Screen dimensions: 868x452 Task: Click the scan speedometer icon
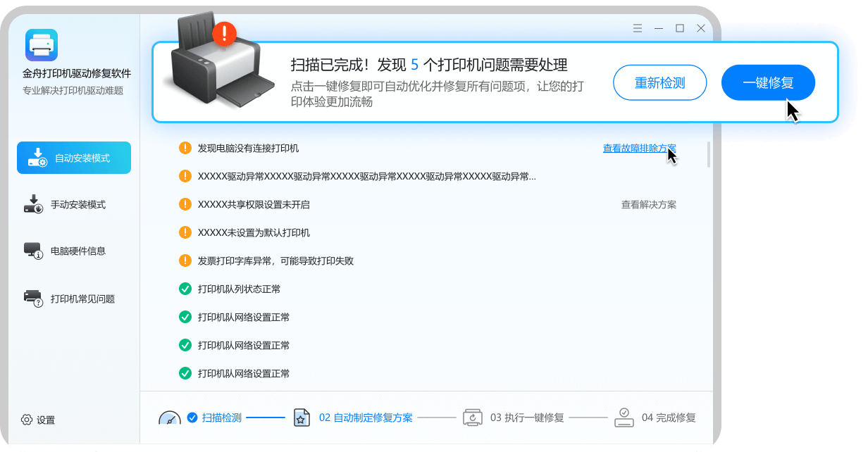pyautogui.click(x=169, y=418)
